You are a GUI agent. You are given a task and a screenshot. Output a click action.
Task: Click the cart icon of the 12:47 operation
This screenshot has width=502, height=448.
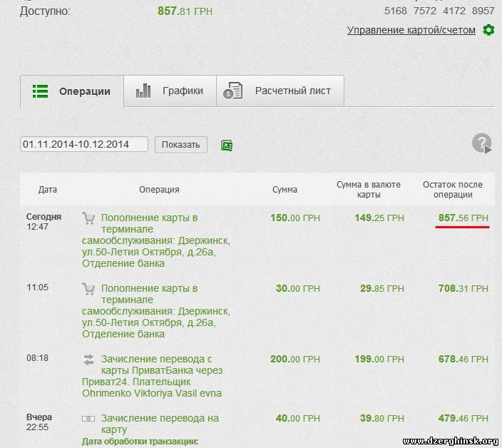(x=88, y=218)
